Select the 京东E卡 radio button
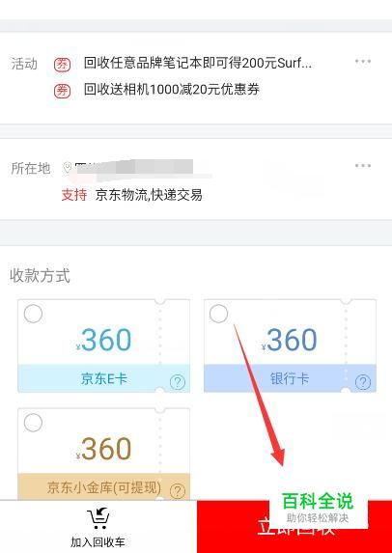Image resolution: width=392 pixels, height=553 pixels. click(33, 314)
